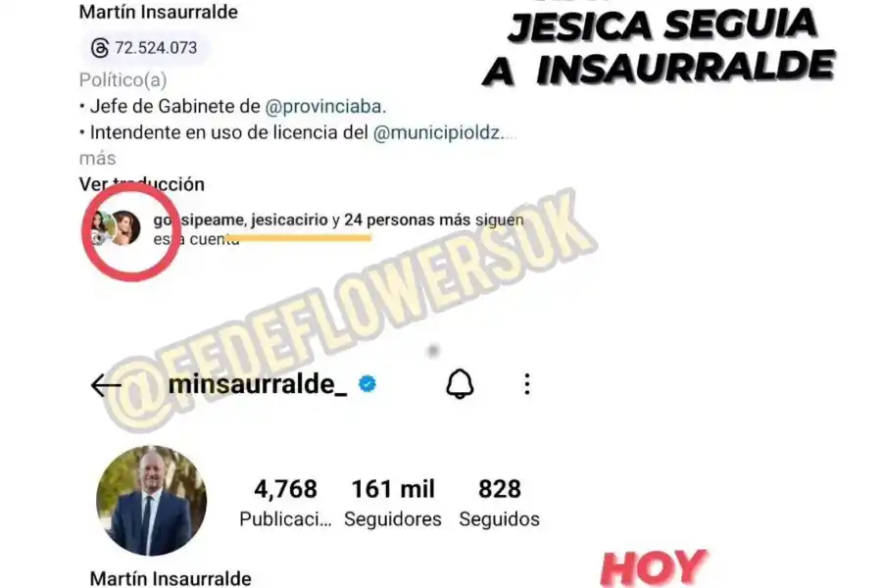Open the three-dot options menu
Image resolution: width=882 pixels, height=588 pixels.
(x=527, y=384)
